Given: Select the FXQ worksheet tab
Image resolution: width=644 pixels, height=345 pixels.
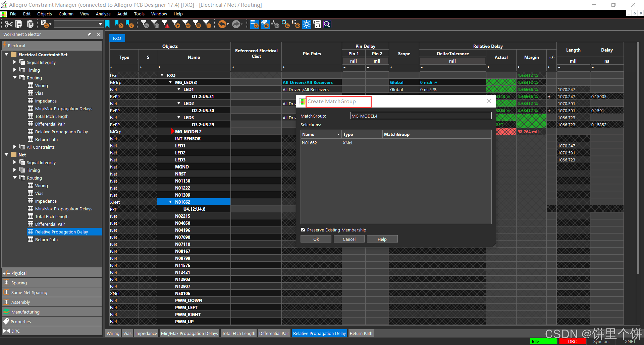Looking at the screenshot, I should click(x=117, y=38).
